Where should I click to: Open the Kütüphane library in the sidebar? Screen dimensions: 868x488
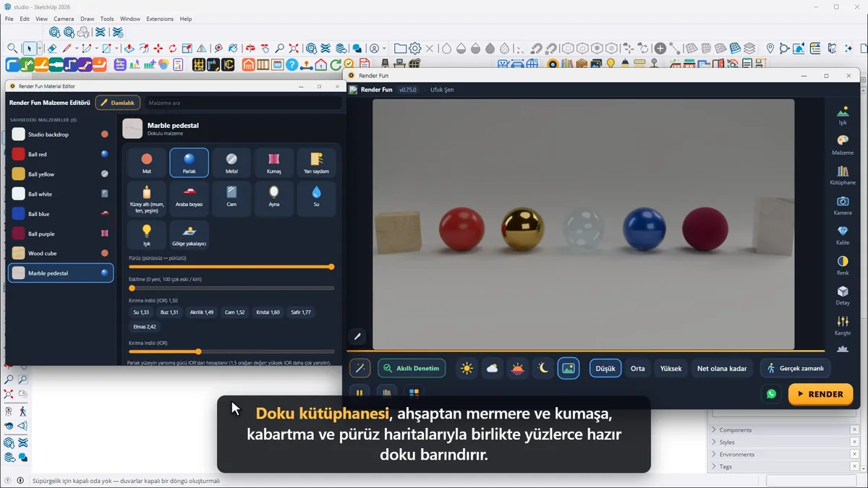coord(843,175)
